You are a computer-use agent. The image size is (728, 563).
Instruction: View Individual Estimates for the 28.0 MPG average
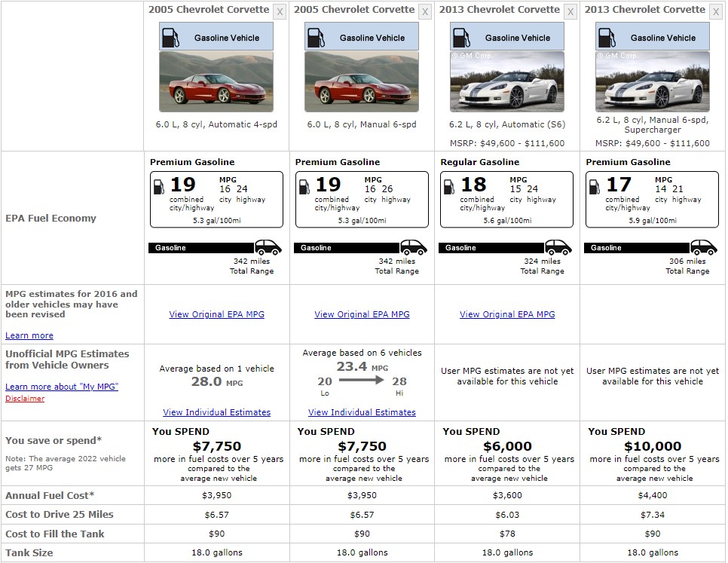(x=216, y=412)
